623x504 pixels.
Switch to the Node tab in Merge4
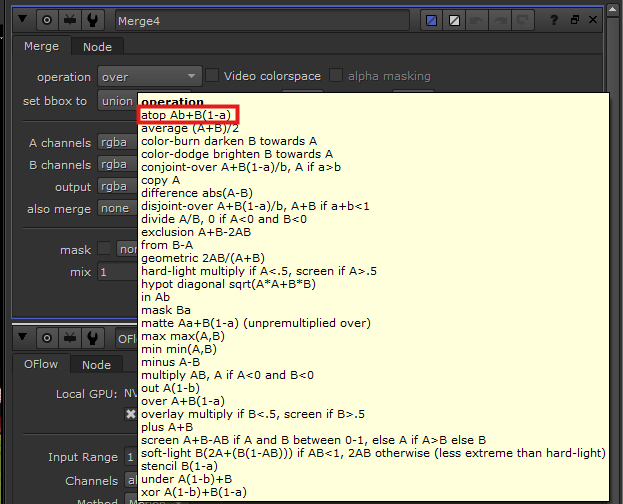pyautogui.click(x=97, y=46)
